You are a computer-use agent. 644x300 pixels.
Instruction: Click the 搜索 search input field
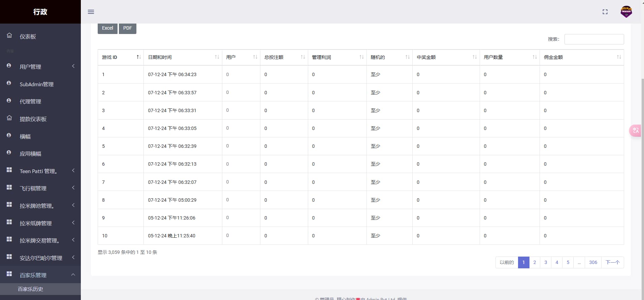coord(594,39)
